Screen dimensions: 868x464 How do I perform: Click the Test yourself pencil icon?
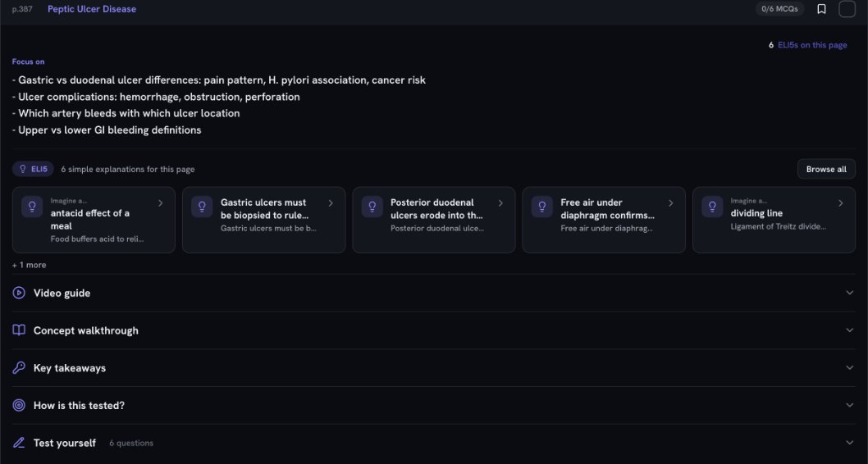point(19,443)
